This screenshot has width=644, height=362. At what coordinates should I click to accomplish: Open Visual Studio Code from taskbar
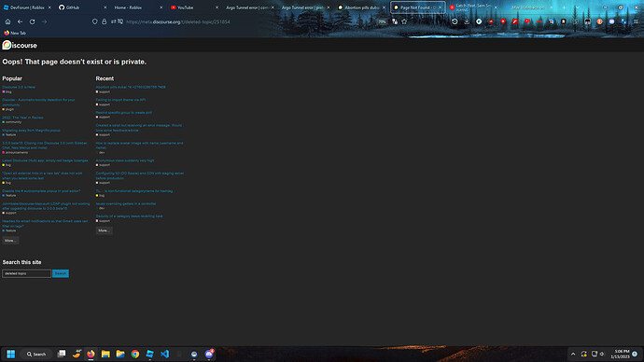(x=164, y=354)
